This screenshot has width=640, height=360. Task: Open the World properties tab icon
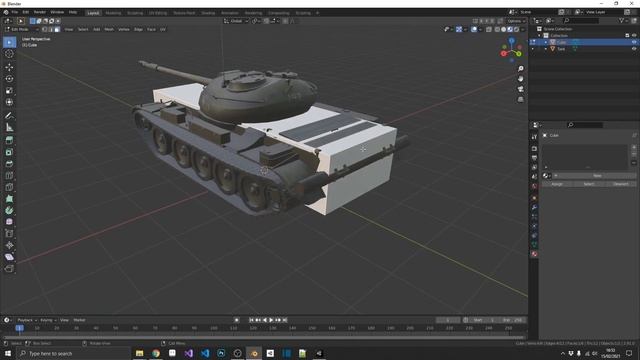[534, 186]
